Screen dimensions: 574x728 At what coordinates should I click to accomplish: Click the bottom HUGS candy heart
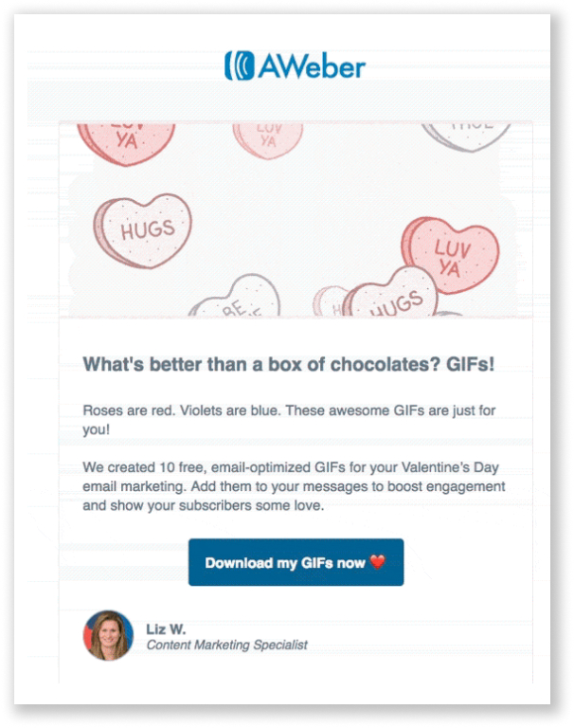pyautogui.click(x=392, y=294)
